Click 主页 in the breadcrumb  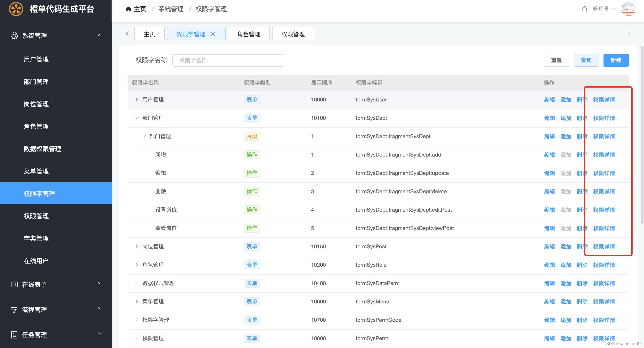(140, 9)
